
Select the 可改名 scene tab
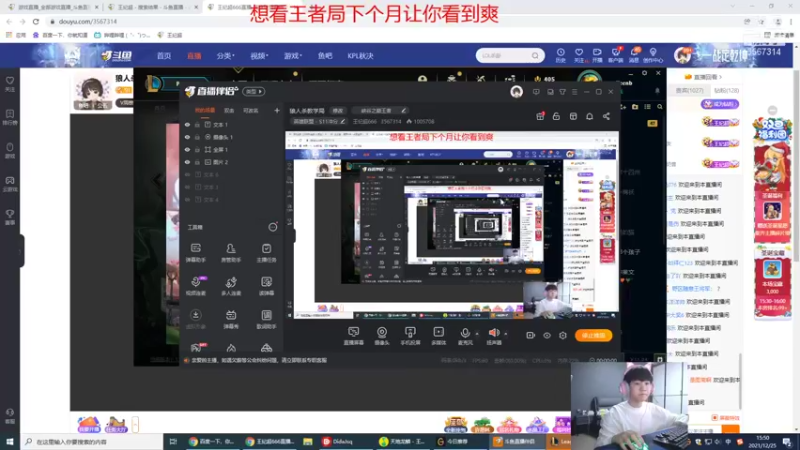click(x=251, y=110)
